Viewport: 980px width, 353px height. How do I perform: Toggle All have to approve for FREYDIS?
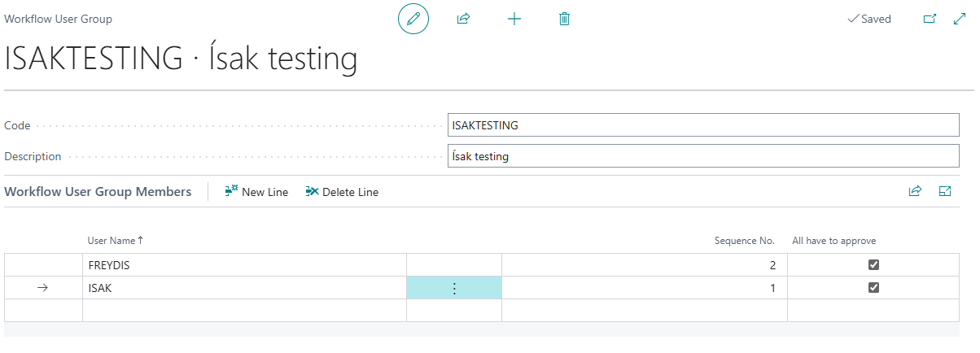coord(874,264)
